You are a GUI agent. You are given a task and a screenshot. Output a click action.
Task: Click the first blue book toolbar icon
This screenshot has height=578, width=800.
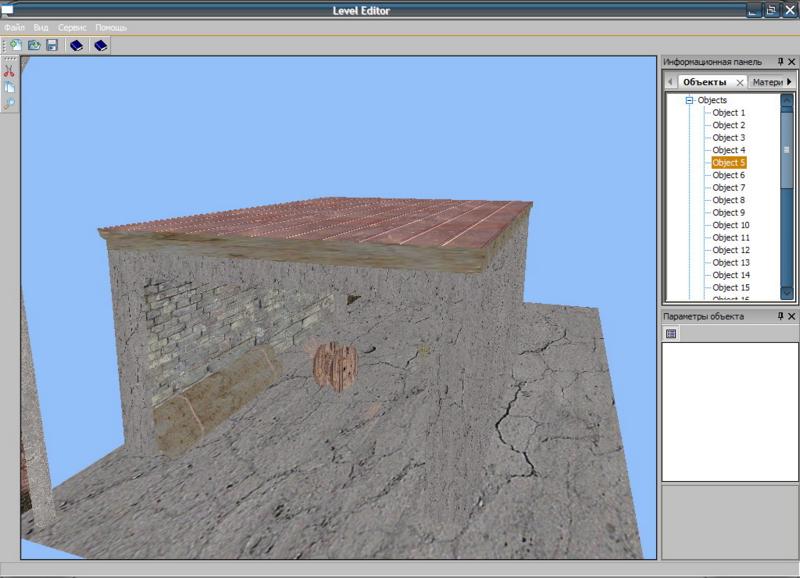(x=77, y=45)
